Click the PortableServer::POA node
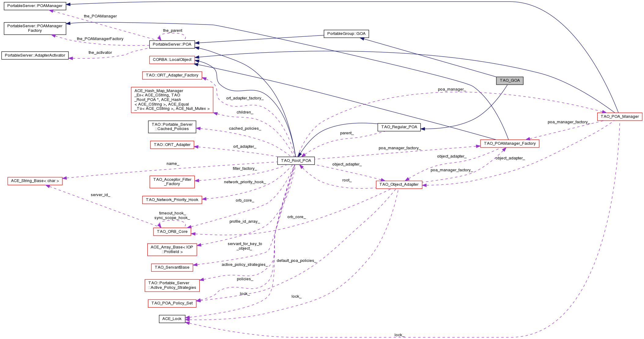 pyautogui.click(x=172, y=44)
